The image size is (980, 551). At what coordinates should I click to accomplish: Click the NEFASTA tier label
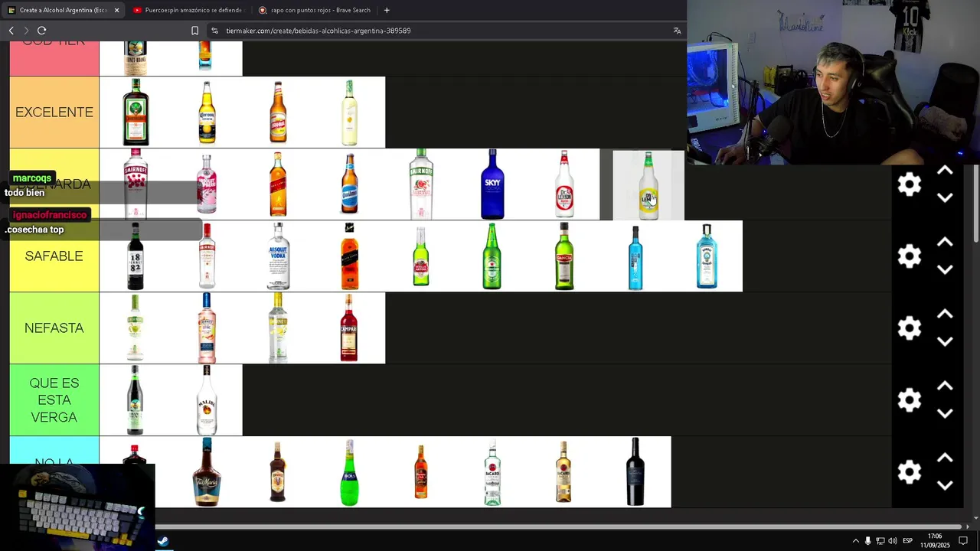click(54, 328)
